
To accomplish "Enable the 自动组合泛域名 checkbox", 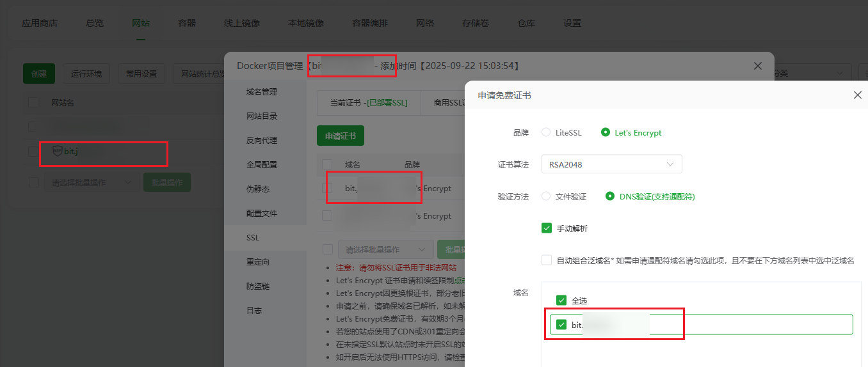I will coord(547,260).
